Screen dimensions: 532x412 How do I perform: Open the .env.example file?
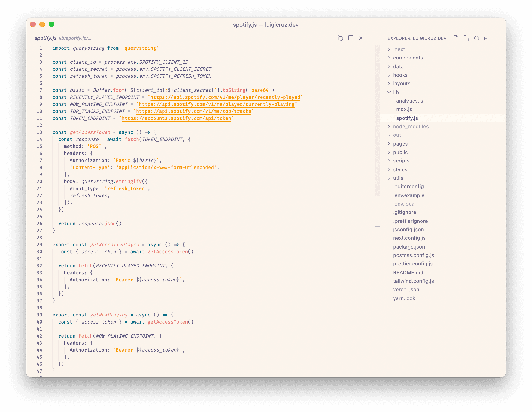409,195
